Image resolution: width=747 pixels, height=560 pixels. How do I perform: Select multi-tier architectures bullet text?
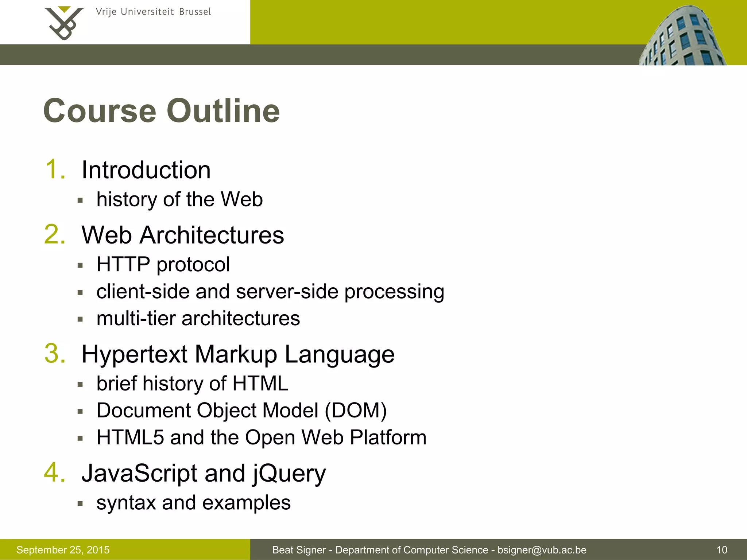pos(198,318)
